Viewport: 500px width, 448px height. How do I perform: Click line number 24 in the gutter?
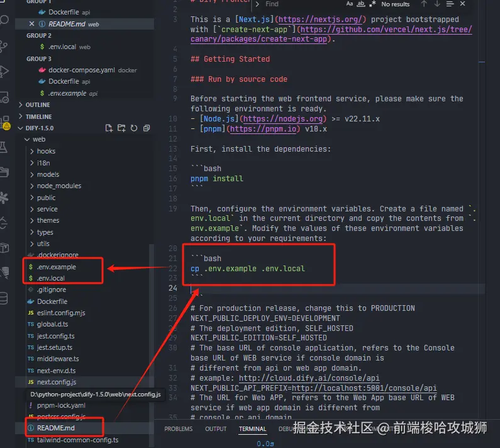[x=172, y=288]
